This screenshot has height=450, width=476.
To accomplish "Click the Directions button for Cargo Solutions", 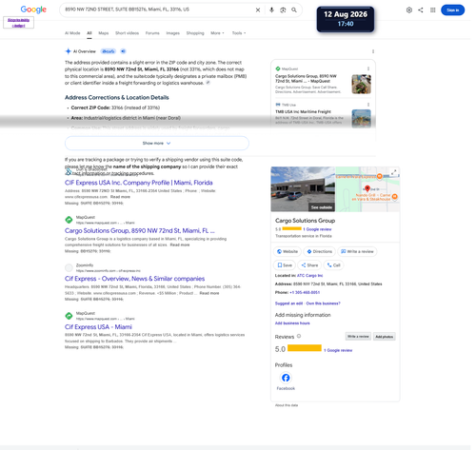I will [x=320, y=251].
